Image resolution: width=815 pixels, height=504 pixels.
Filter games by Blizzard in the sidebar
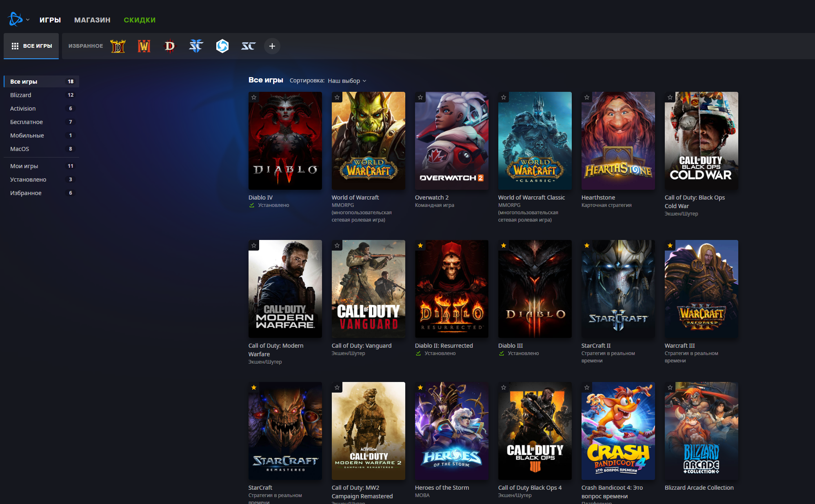(20, 95)
